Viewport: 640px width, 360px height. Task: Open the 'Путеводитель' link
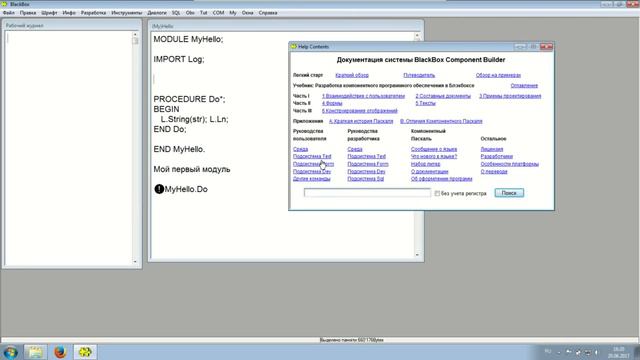tap(419, 75)
